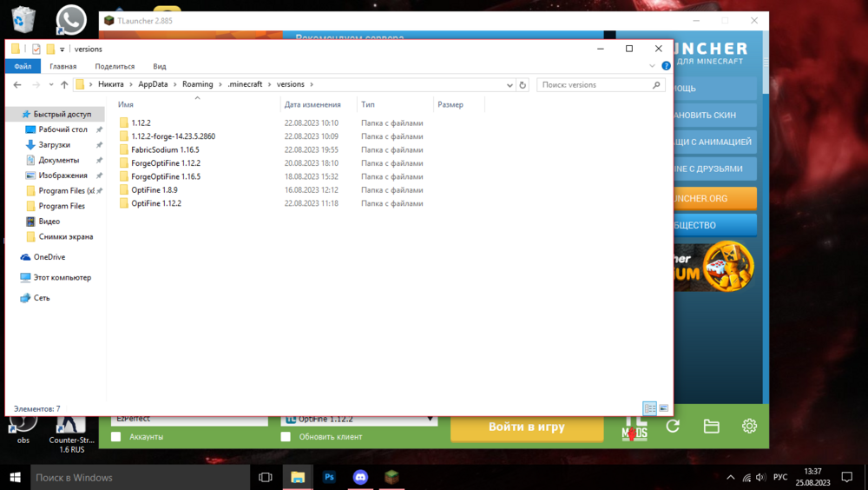
Task: Open Рабочий стол in sidebar
Action: 62,129
